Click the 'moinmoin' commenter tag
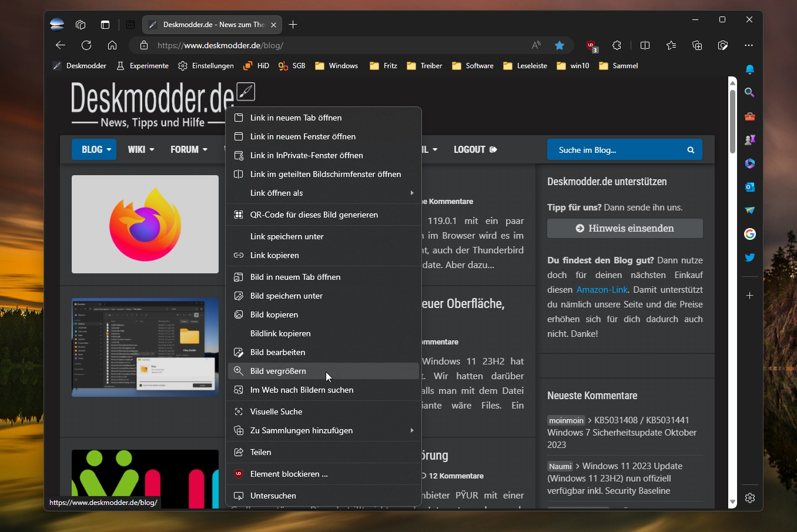This screenshot has width=797, height=532. (567, 420)
